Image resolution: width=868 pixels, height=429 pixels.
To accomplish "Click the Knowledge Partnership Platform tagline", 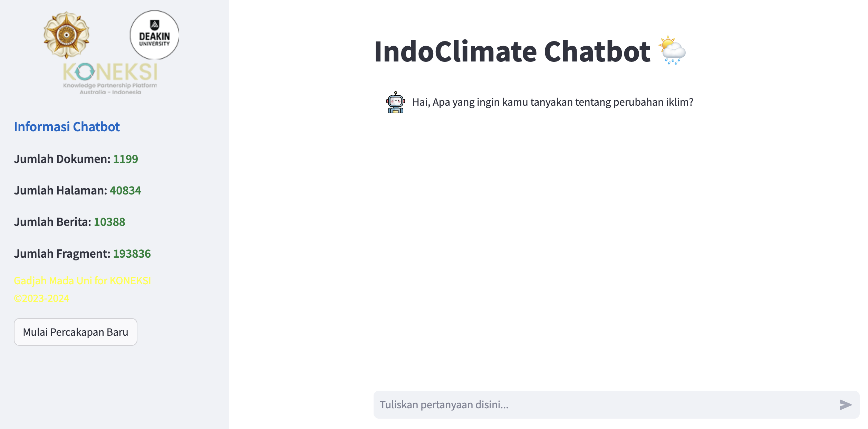I will [x=110, y=88].
